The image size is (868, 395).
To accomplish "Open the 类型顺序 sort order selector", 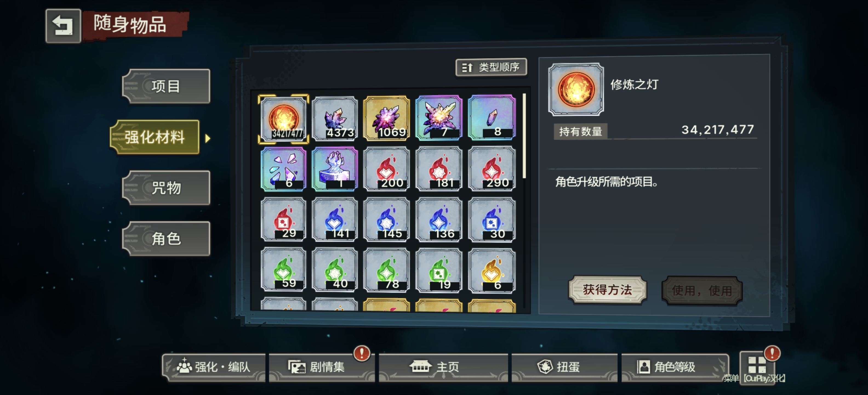I will (x=491, y=67).
